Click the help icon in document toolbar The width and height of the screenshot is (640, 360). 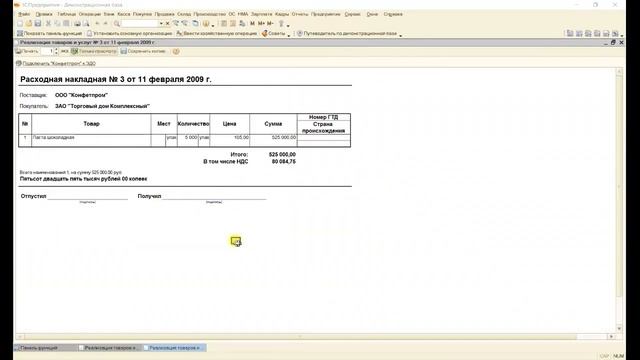[x=176, y=51]
